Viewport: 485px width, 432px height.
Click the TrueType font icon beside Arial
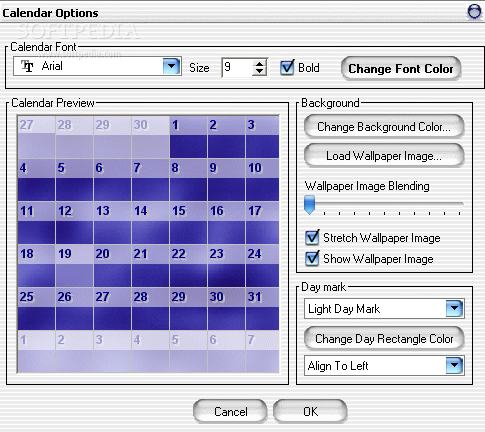point(27,66)
